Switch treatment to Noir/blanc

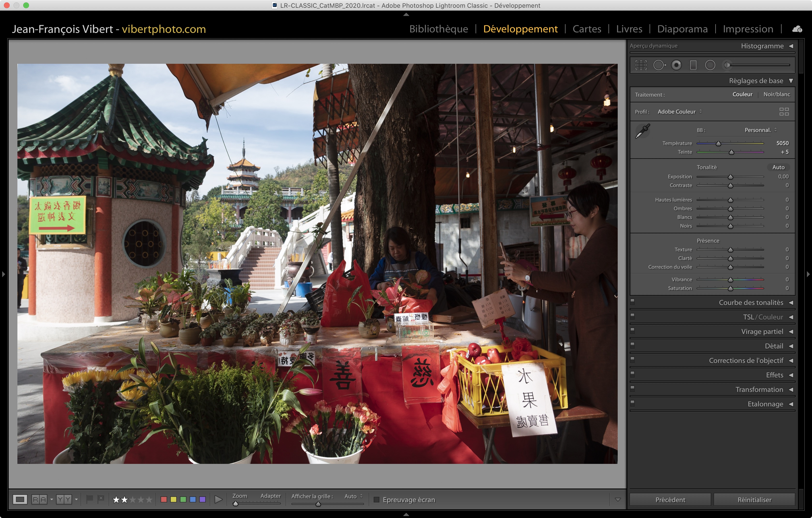click(776, 94)
